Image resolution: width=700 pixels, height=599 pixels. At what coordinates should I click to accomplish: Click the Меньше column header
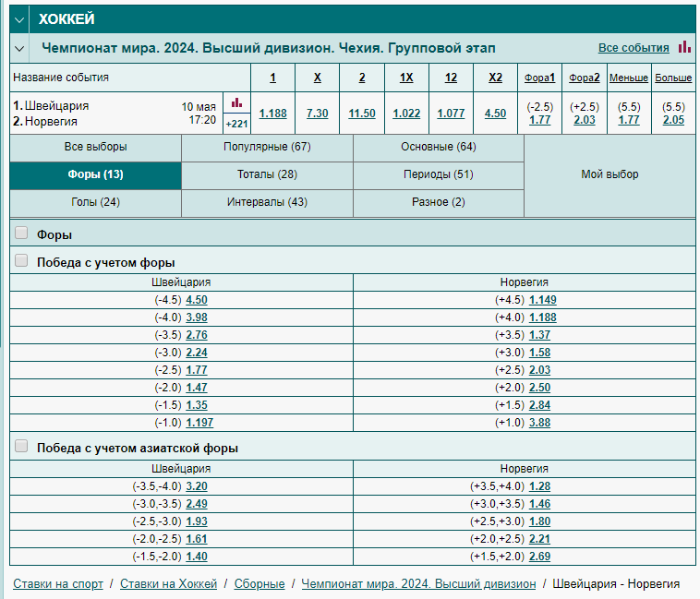point(629,78)
